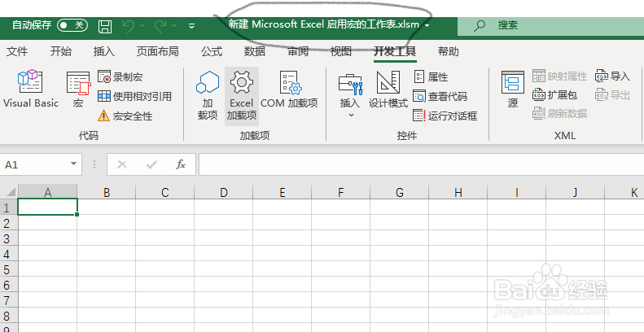Click the formula bar cancel X button

point(122,164)
